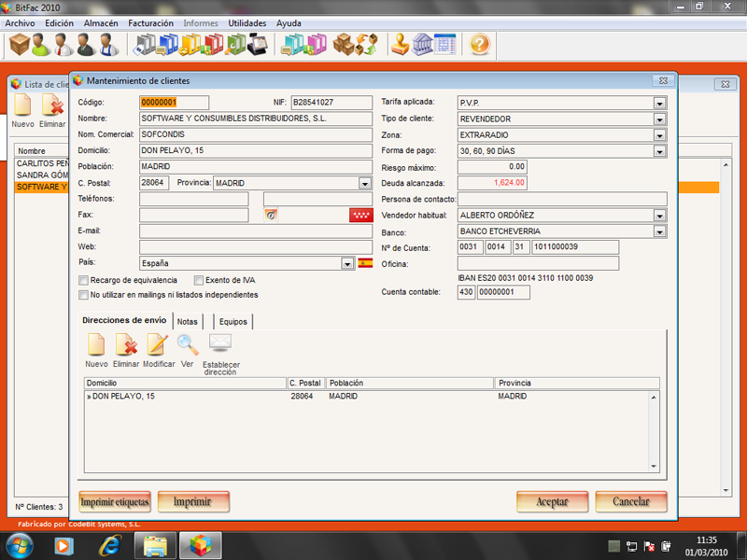The image size is (747, 560).
Task: Open the orange help question mark icon
Action: click(x=479, y=44)
